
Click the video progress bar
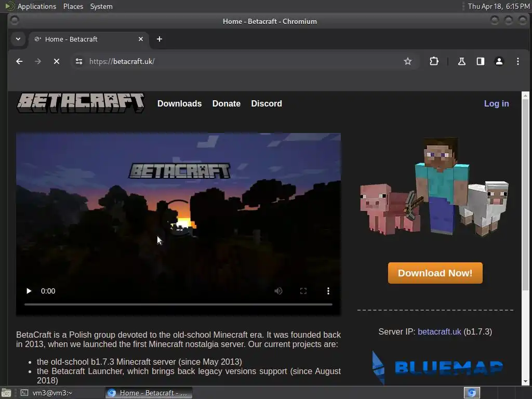(178, 304)
